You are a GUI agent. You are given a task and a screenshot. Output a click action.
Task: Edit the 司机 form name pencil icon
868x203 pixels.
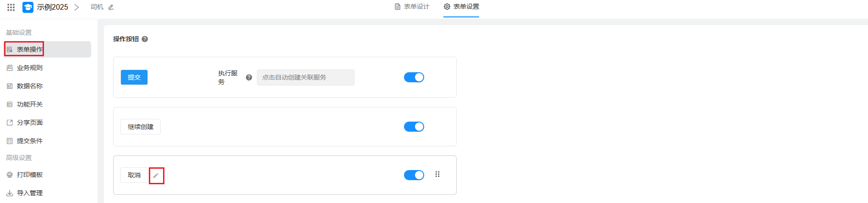tap(111, 7)
